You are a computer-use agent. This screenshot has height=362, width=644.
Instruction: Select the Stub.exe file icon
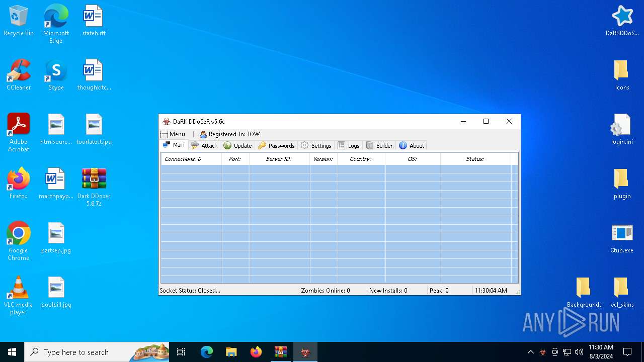pyautogui.click(x=622, y=238)
